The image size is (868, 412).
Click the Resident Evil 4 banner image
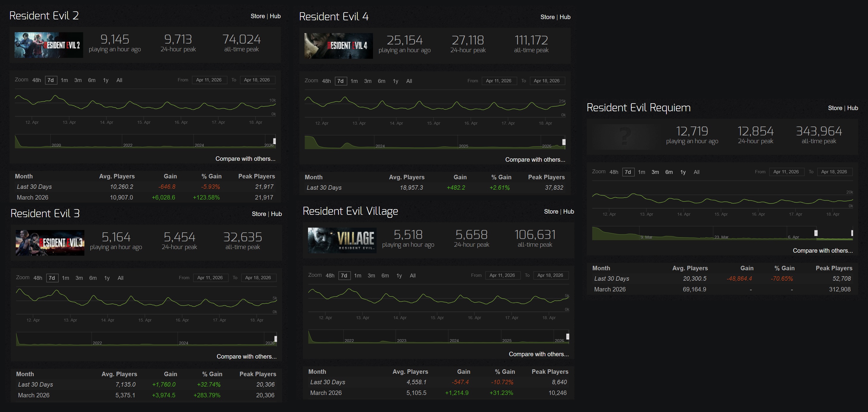[338, 46]
